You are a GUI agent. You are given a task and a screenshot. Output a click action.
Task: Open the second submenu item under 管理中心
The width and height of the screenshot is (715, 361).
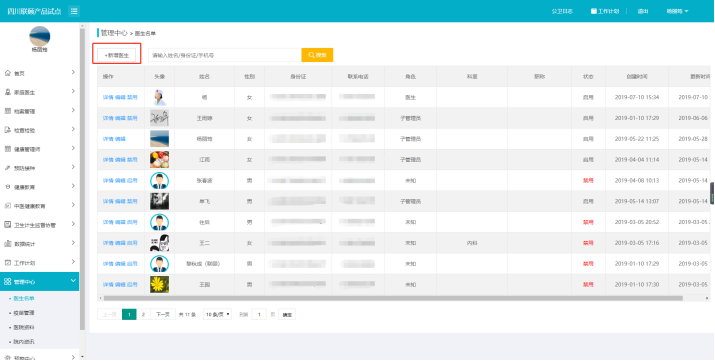pos(24,313)
